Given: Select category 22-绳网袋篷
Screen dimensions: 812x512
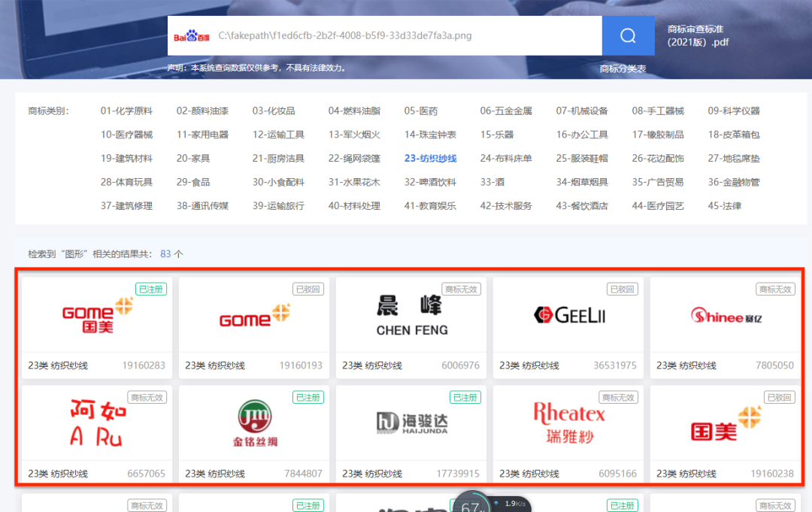Looking at the screenshot, I should coord(354,159).
